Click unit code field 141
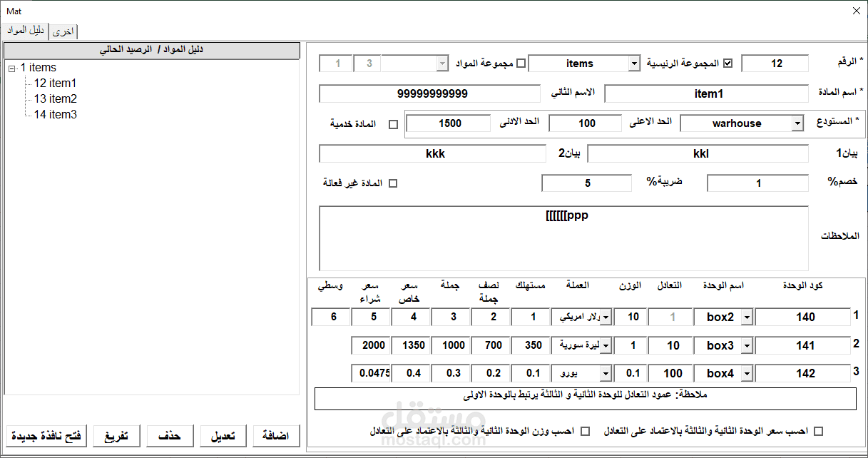Image resolution: width=868 pixels, height=458 pixels. (x=802, y=345)
